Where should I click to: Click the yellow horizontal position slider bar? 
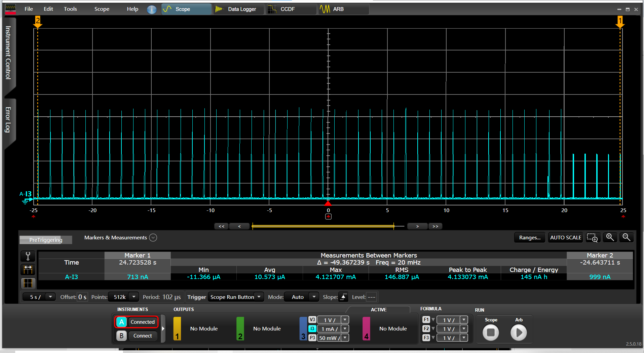323,226
